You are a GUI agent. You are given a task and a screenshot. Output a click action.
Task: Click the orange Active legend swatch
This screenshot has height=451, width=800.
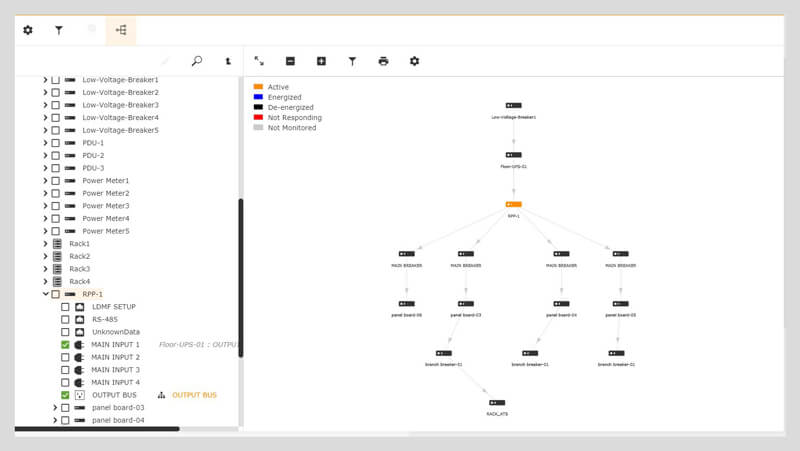(x=258, y=87)
